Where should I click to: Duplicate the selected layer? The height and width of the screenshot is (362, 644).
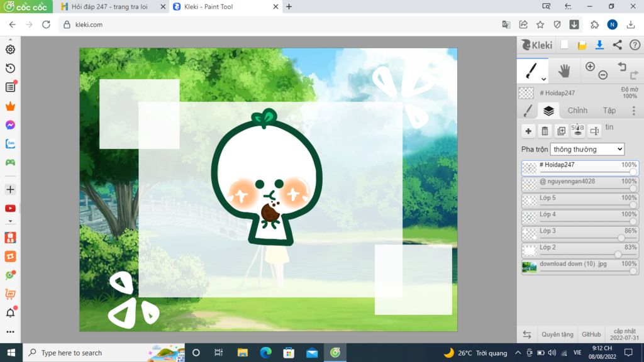[561, 131]
